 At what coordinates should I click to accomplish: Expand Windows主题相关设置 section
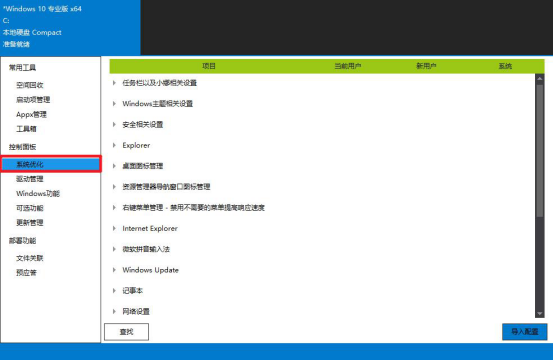(114, 104)
